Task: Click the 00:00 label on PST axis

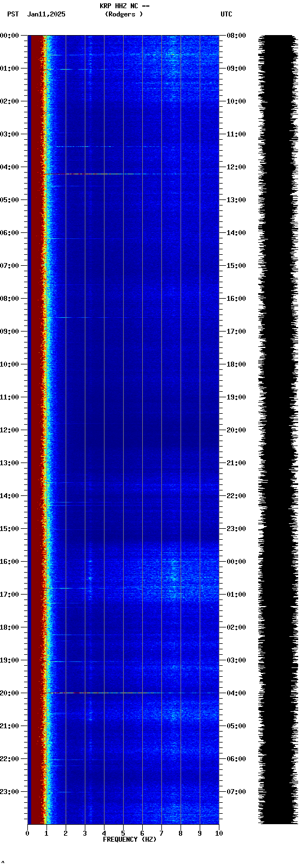Action: [9, 36]
